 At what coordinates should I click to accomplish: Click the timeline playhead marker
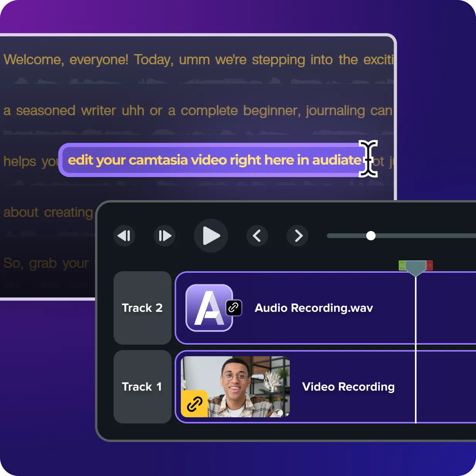[x=416, y=268]
